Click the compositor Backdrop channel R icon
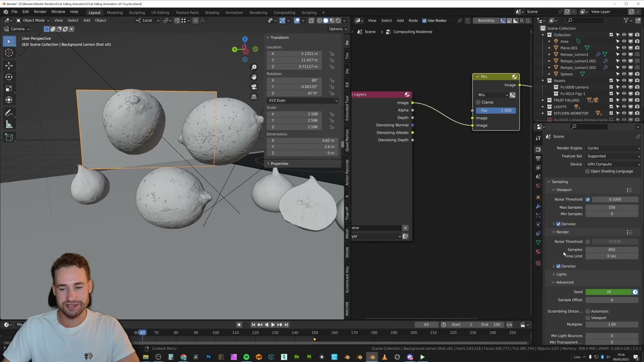 click(x=522, y=21)
